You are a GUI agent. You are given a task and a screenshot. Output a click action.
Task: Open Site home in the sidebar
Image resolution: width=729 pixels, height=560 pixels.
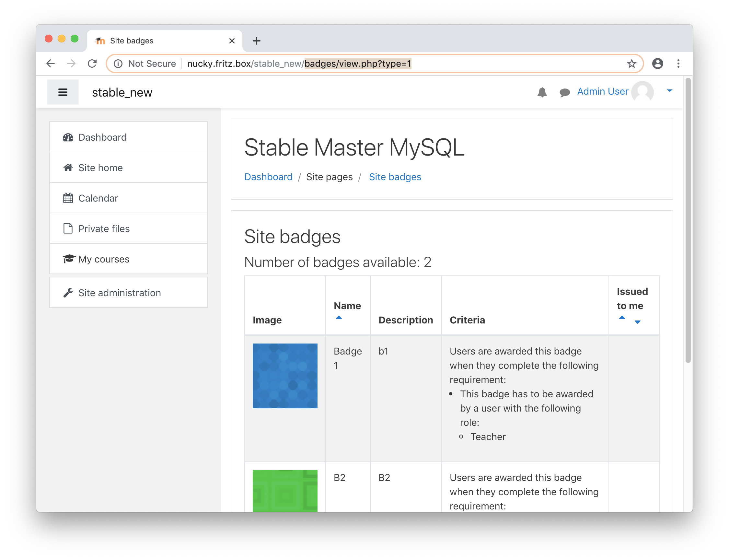(129, 167)
